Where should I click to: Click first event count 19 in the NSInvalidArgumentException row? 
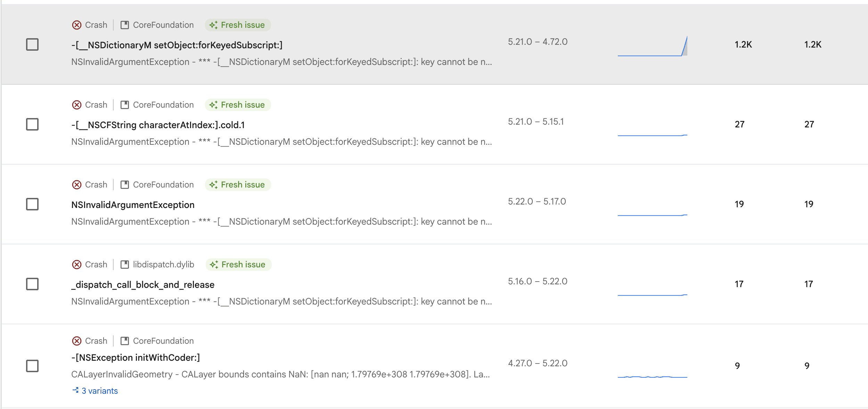[739, 204]
